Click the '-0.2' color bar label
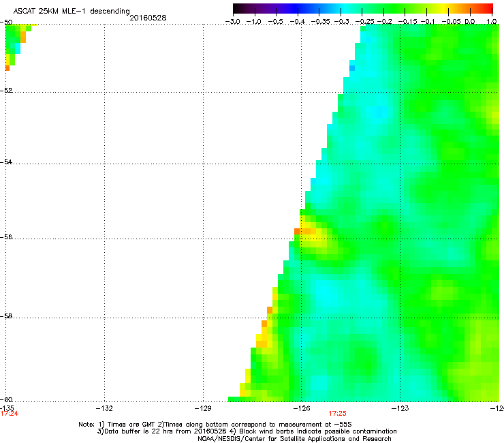 385,22
